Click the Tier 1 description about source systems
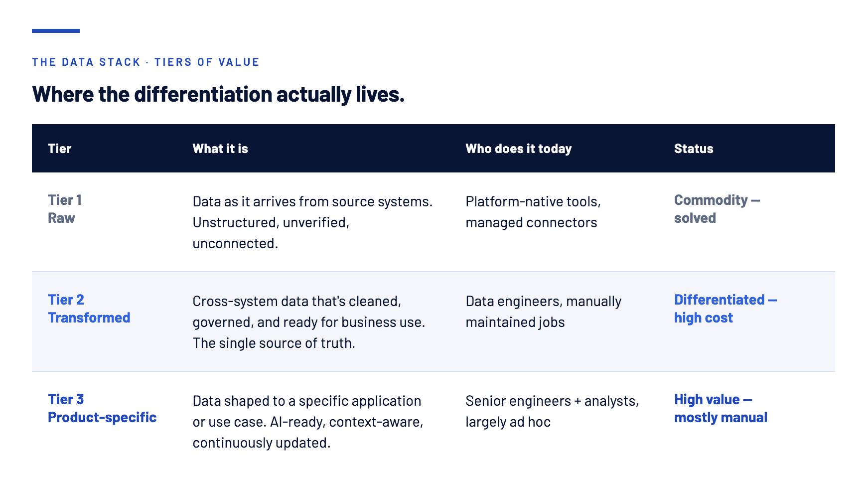Viewport: 868px width, 481px height. (x=312, y=222)
